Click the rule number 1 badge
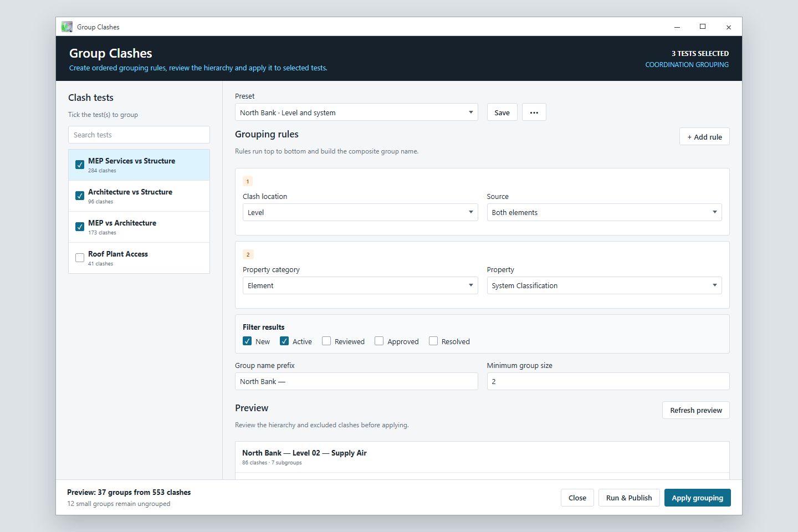798x532 pixels. coord(248,181)
